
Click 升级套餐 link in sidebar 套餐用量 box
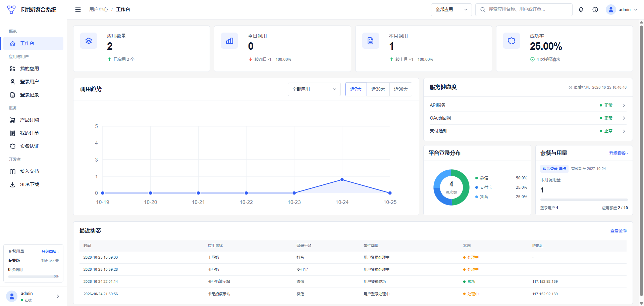pos(50,252)
